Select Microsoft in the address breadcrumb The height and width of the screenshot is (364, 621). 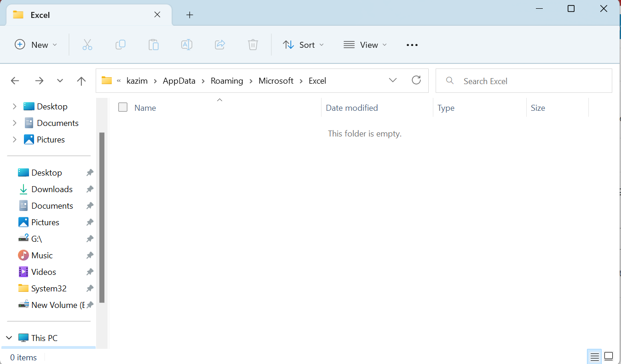[276, 81]
